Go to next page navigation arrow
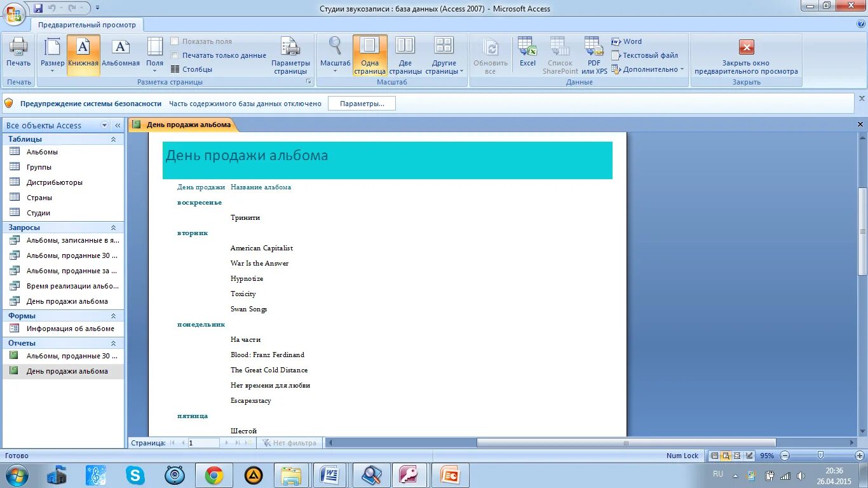The width and height of the screenshot is (868, 488). 226,443
